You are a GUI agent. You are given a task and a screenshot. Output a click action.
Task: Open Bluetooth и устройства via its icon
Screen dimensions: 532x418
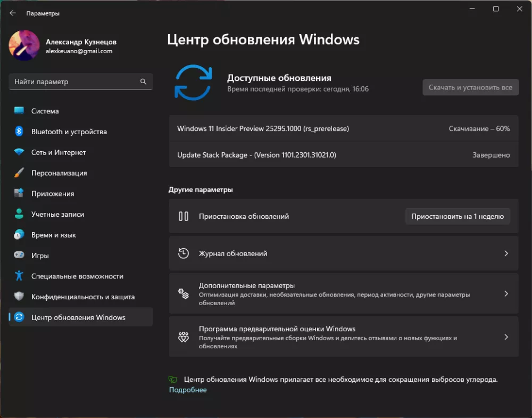tap(19, 132)
